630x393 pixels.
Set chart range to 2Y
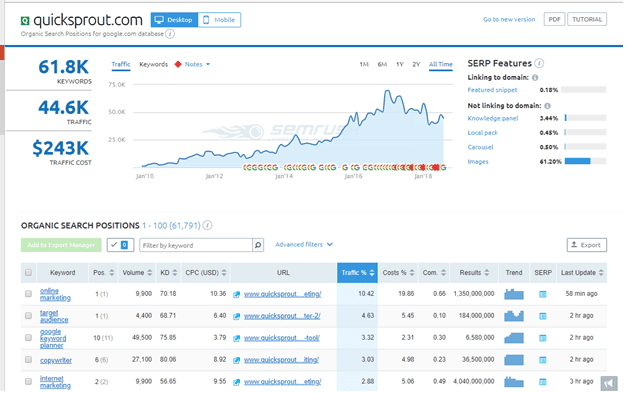tap(416, 64)
